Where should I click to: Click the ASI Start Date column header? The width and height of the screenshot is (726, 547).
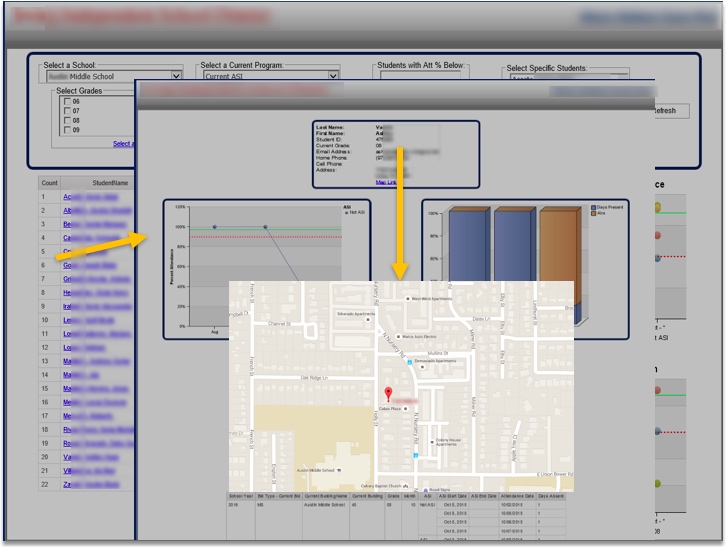point(452,496)
